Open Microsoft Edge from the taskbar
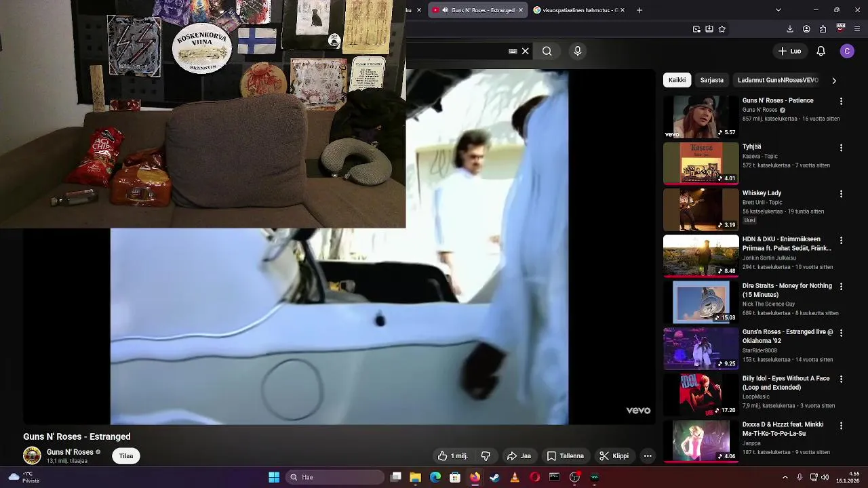This screenshot has height=488, width=868. [435, 477]
